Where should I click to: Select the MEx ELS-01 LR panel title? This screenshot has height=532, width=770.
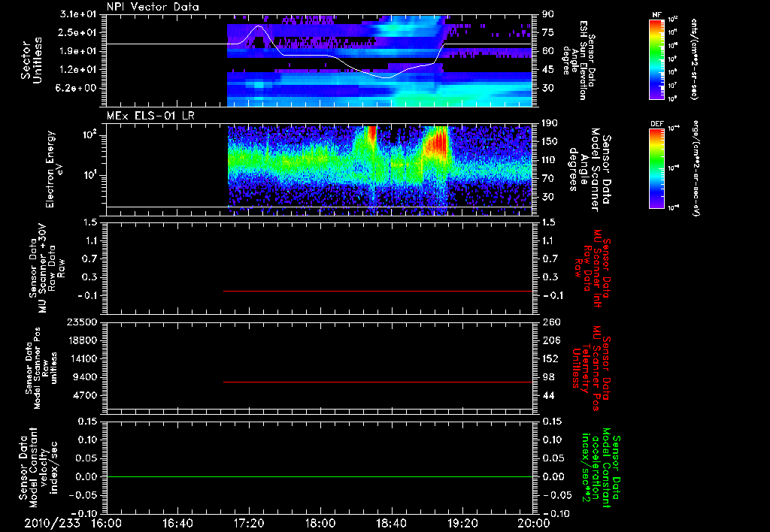click(150, 116)
